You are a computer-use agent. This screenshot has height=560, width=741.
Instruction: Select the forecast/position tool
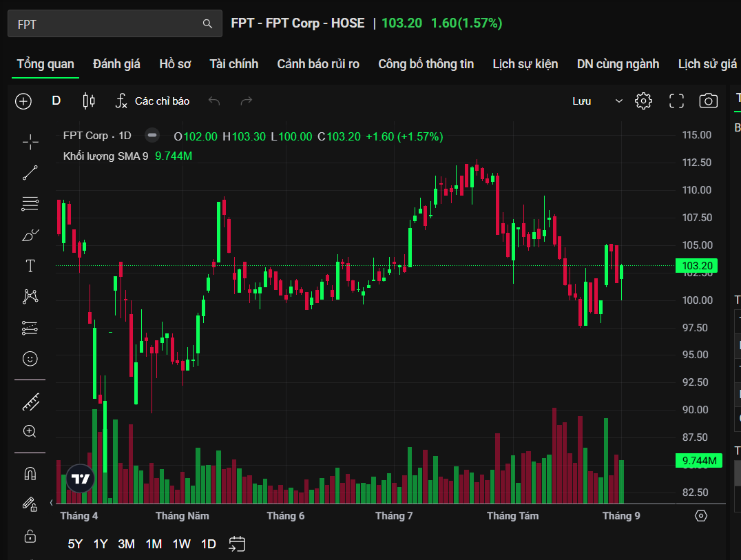pyautogui.click(x=30, y=327)
